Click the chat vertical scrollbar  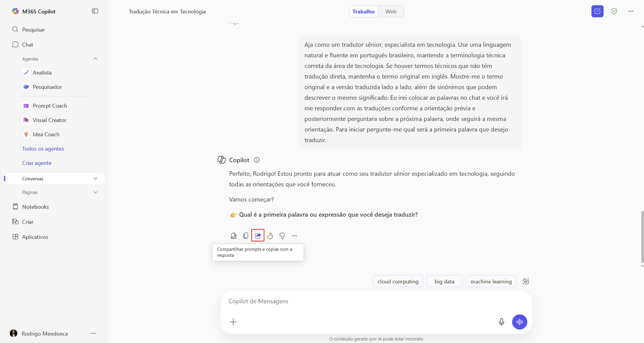tap(642, 237)
